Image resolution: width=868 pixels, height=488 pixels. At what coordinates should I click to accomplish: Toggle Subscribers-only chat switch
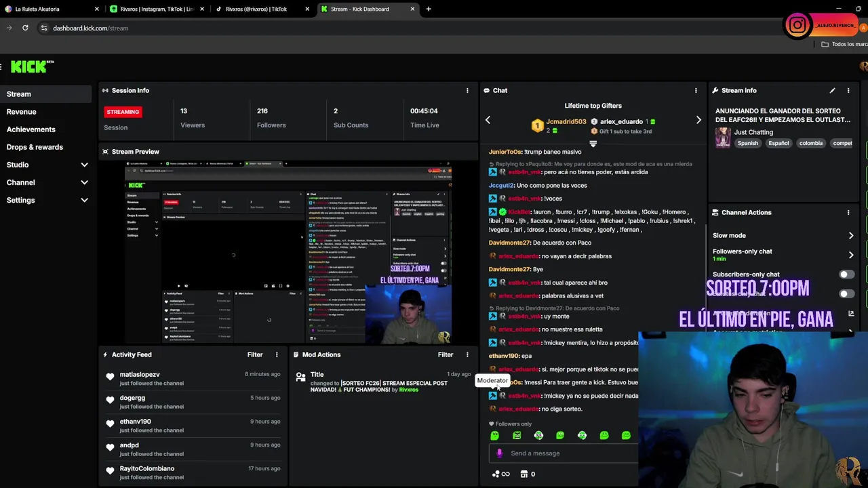846,274
